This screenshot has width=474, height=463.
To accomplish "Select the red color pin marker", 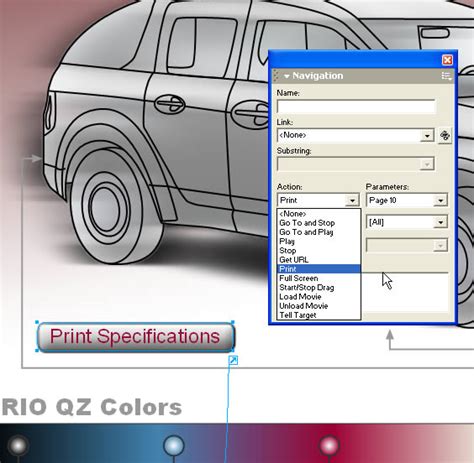I will [329, 445].
